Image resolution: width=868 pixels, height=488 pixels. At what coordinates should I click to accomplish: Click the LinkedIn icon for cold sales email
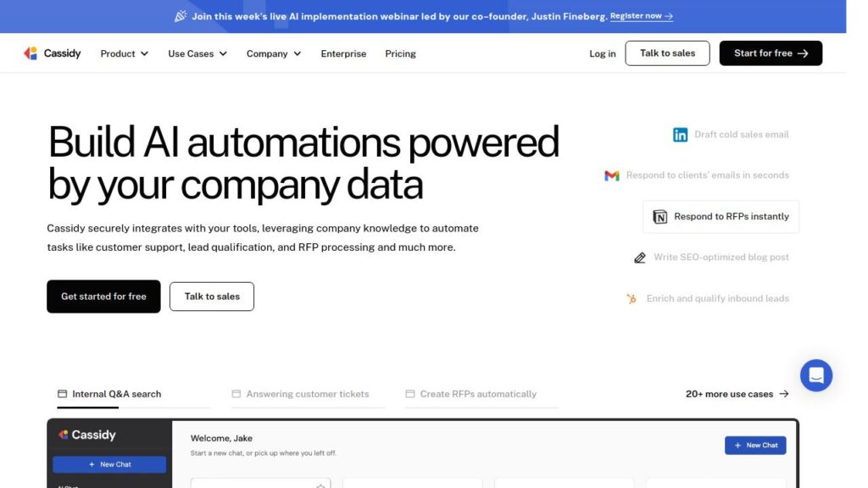point(680,135)
